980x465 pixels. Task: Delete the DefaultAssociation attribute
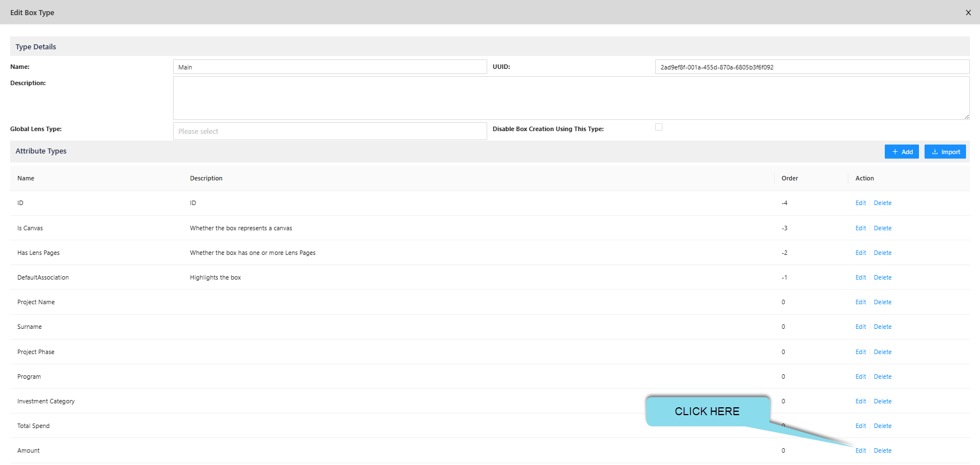point(883,277)
